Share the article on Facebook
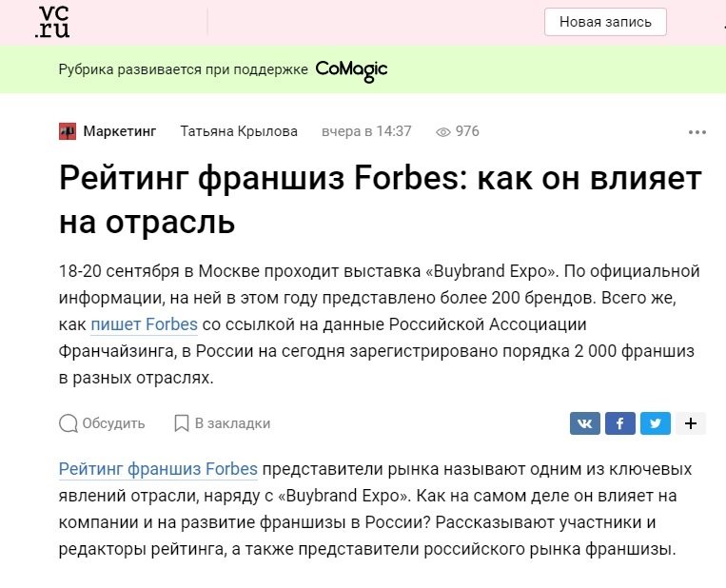 tap(620, 423)
